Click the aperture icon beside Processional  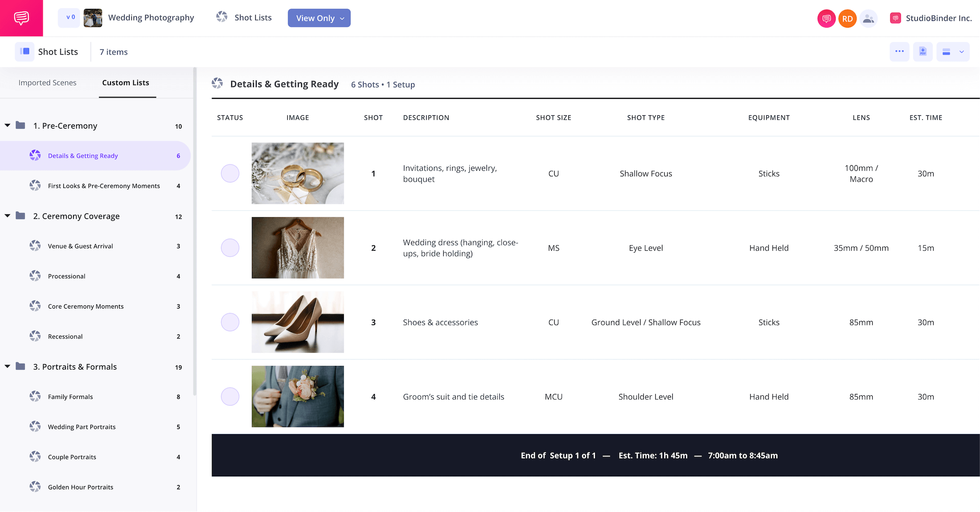tap(35, 276)
